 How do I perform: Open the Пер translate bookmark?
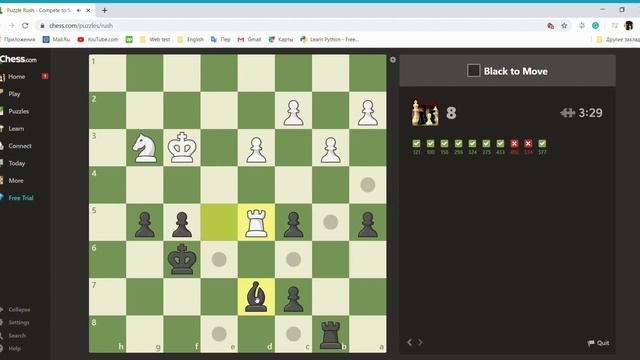221,40
